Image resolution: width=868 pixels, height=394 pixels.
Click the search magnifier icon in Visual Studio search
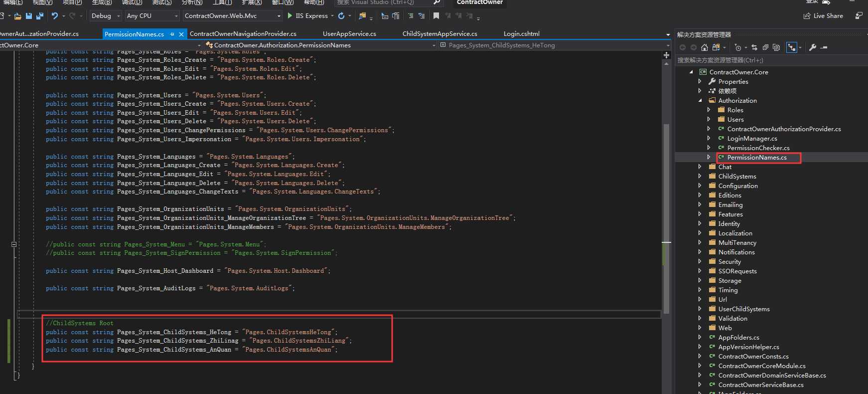point(436,2)
